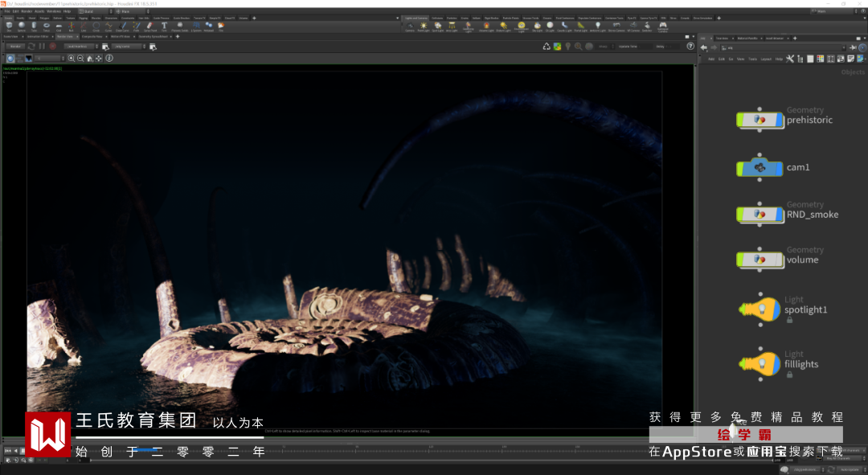This screenshot has width=868, height=475.
Task: Add an Environment Light from the shelf
Action: 522,27
